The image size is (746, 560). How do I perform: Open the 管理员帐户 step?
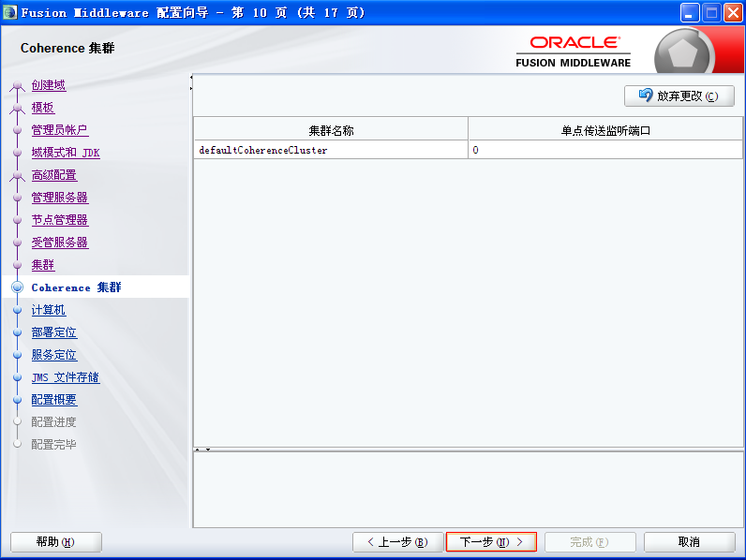[59, 130]
